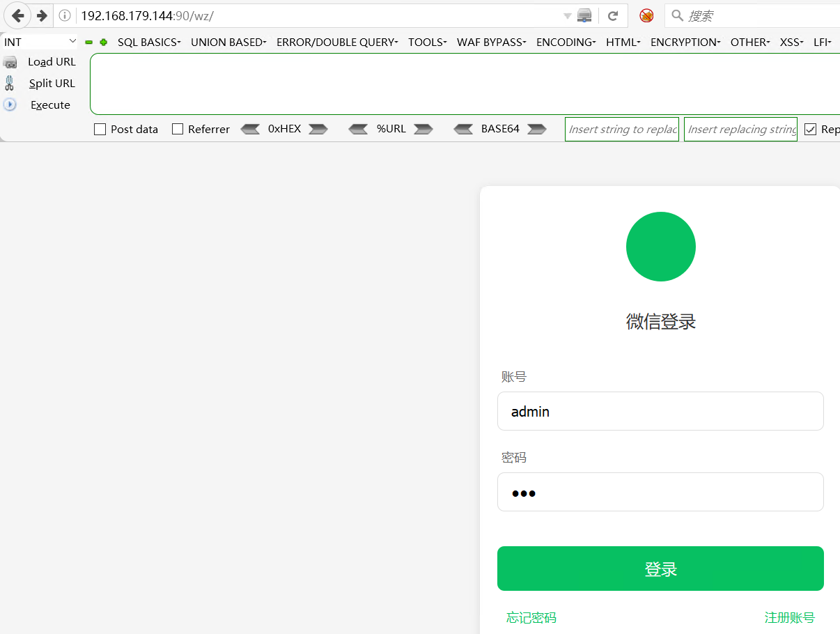Viewport: 840px width, 634px height.
Task: Open the ENCRYPTION menu
Action: pyautogui.click(x=685, y=42)
